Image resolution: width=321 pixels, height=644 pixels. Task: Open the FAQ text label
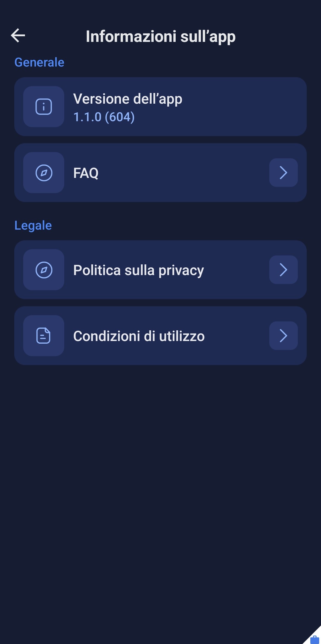86,173
